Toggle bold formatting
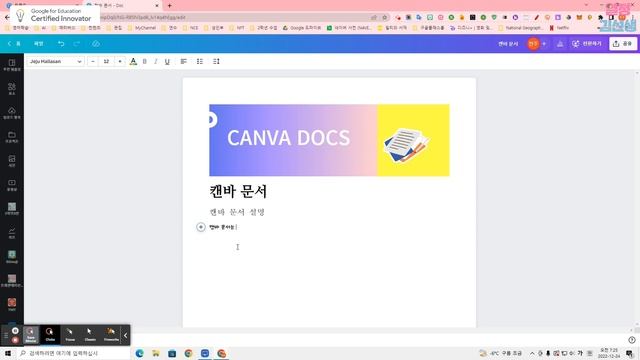640x360 pixels. pyautogui.click(x=144, y=61)
